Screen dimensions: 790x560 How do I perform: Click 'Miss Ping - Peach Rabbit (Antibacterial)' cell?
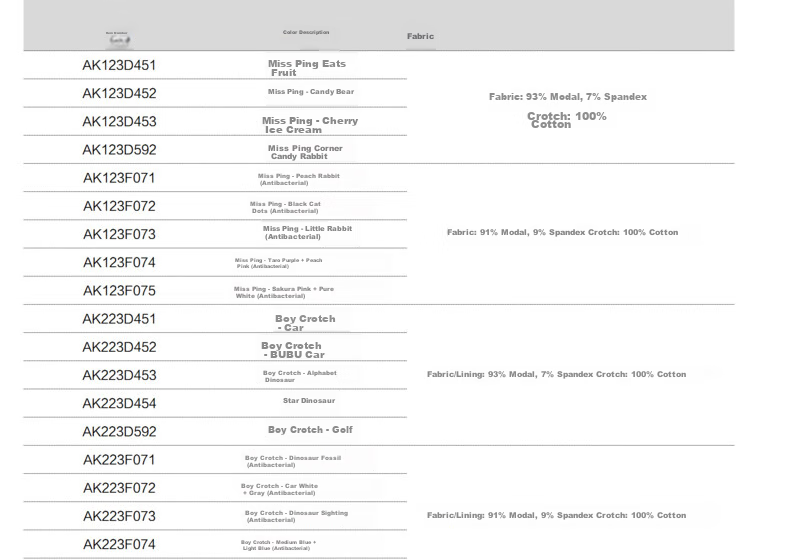299,179
